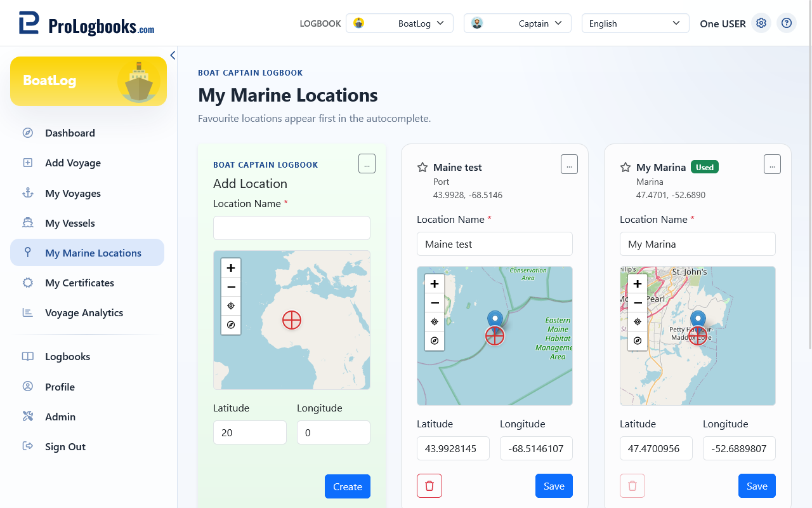Image resolution: width=812 pixels, height=508 pixels.
Task: Click coordinates text 47.4701, -52.6890
Action: click(x=671, y=195)
